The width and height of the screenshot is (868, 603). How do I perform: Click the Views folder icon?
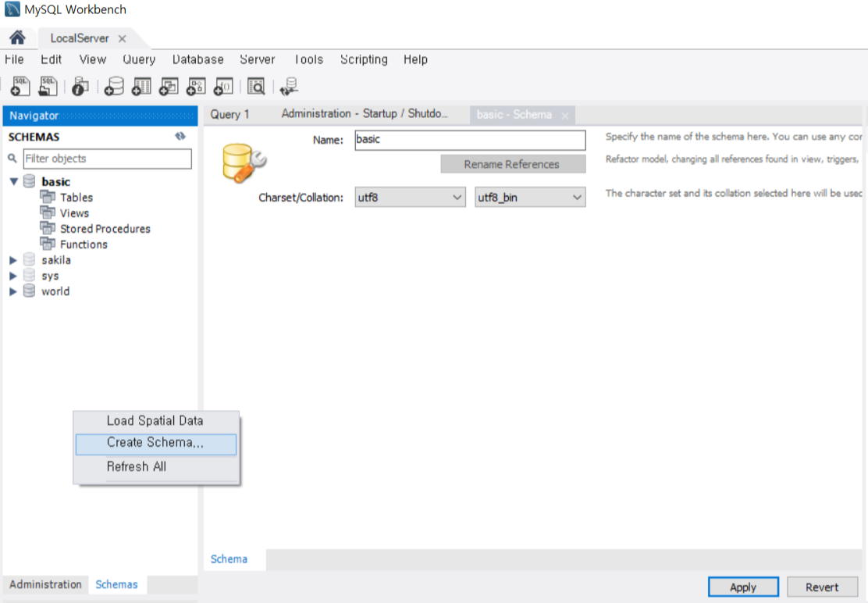(48, 212)
